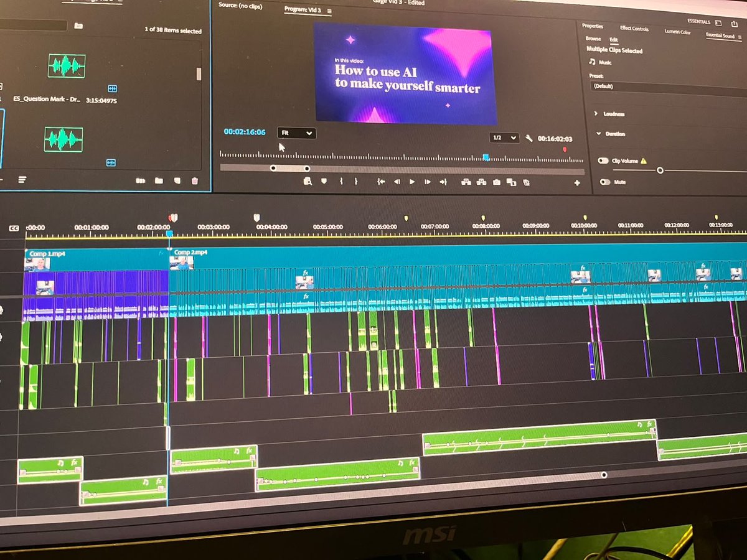Export frame with the camera icon

tap(497, 182)
